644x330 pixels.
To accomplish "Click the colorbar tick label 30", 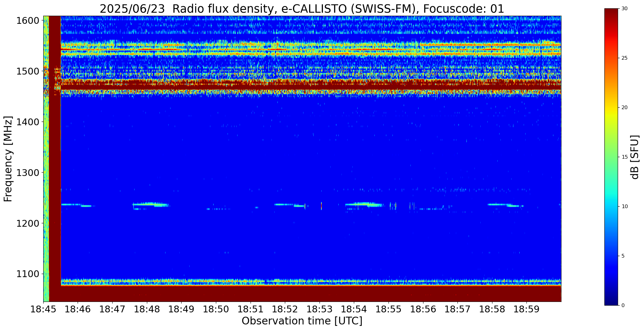I will click(x=625, y=9).
